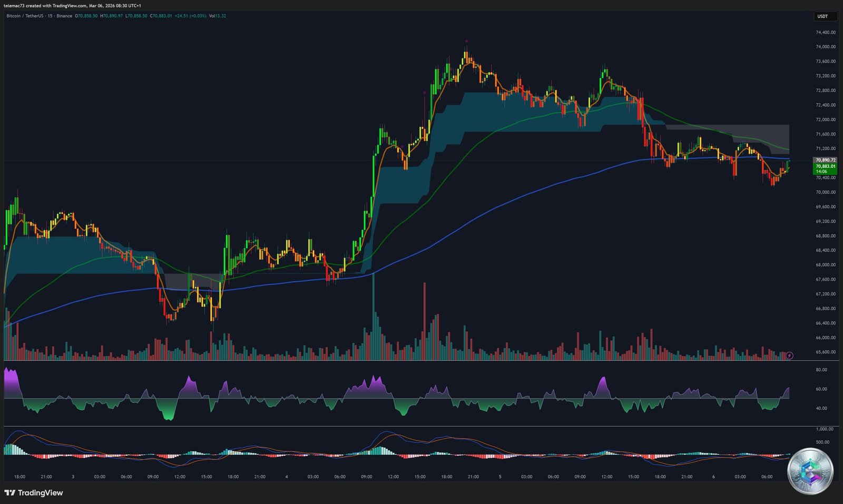The height and width of the screenshot is (504, 843).
Task: Click the O70,858.50 open price value
Action: tap(88, 16)
